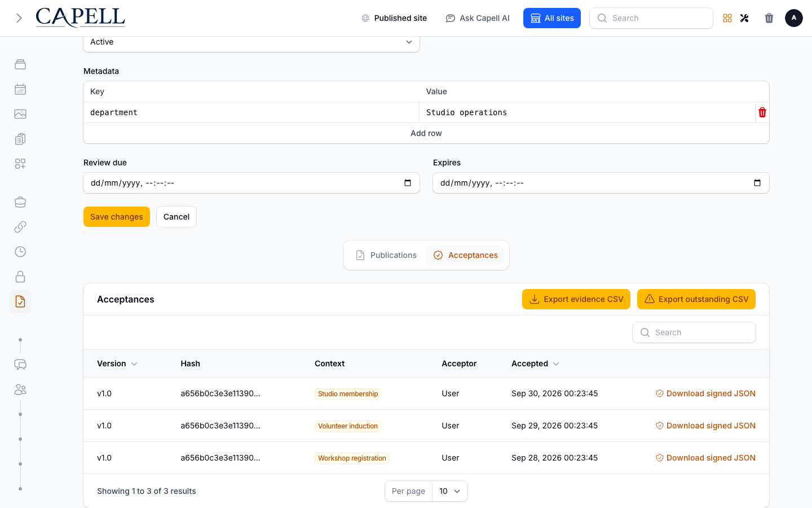The height and width of the screenshot is (508, 812).
Task: Open the sidebar clock history icon
Action: (x=20, y=252)
